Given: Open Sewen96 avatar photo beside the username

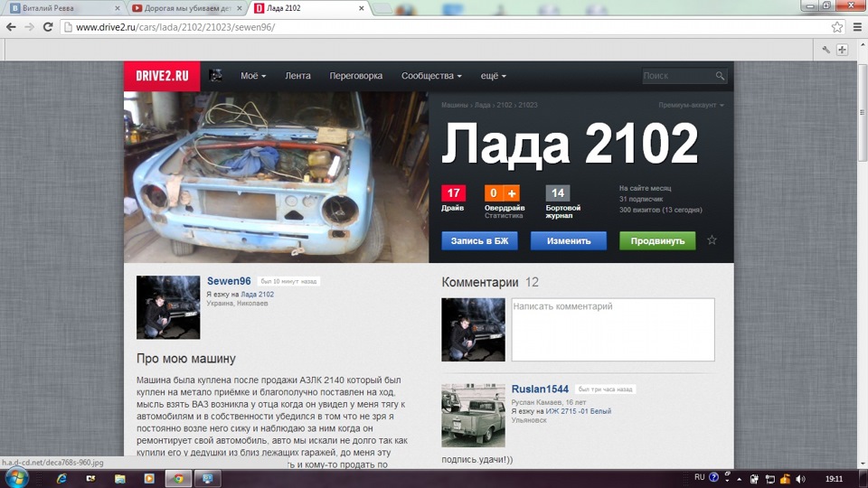Looking at the screenshot, I should point(168,307).
